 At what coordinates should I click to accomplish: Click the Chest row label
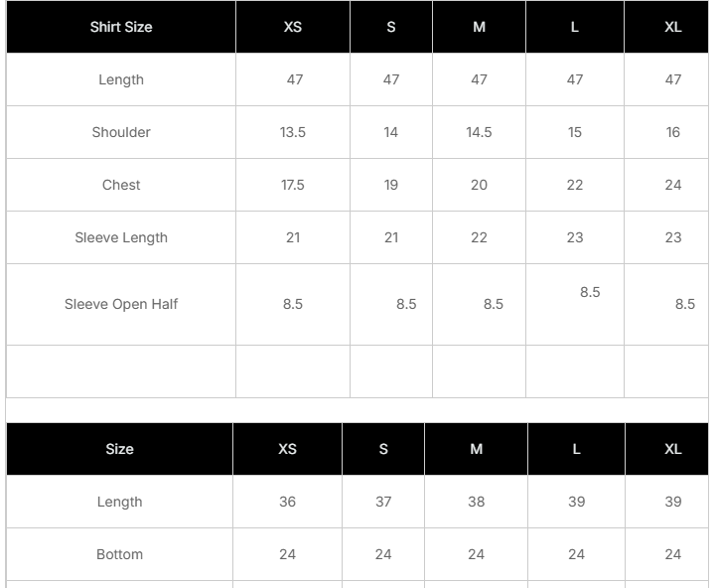tap(121, 185)
